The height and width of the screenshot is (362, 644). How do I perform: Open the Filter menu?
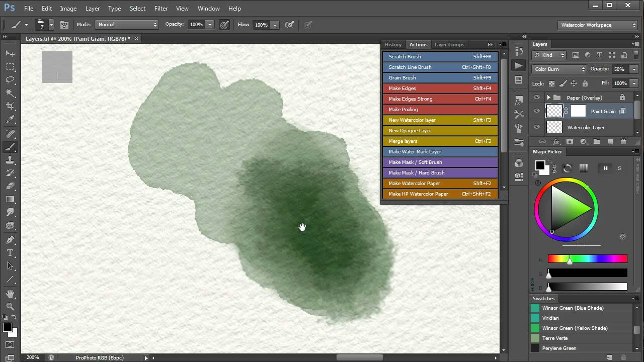(160, 8)
